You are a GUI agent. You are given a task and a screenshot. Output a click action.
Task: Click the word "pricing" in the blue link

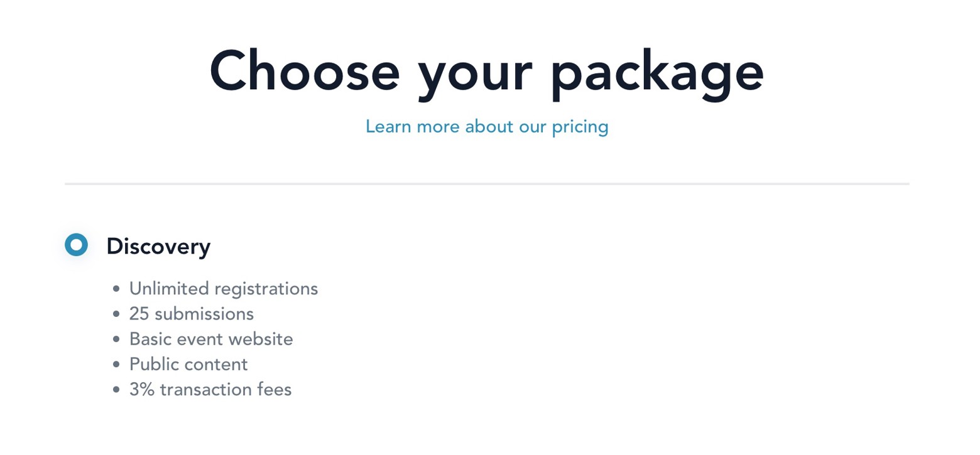580,127
